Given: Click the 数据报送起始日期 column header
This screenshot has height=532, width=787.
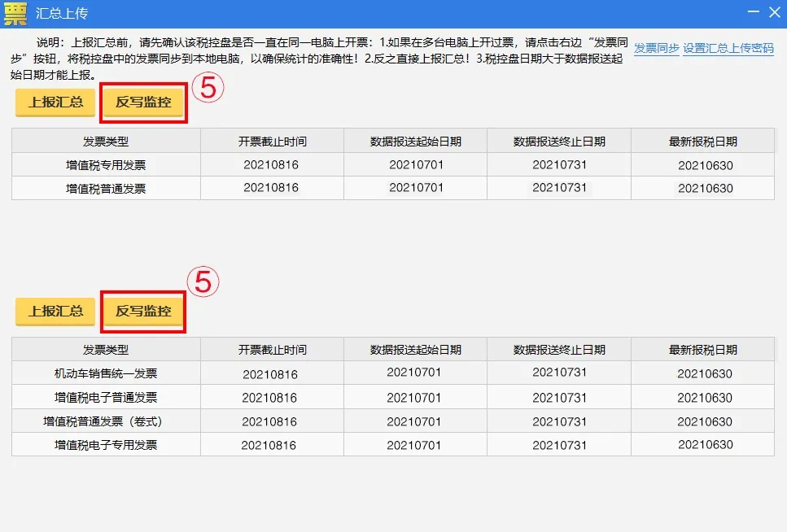Looking at the screenshot, I should (x=415, y=140).
